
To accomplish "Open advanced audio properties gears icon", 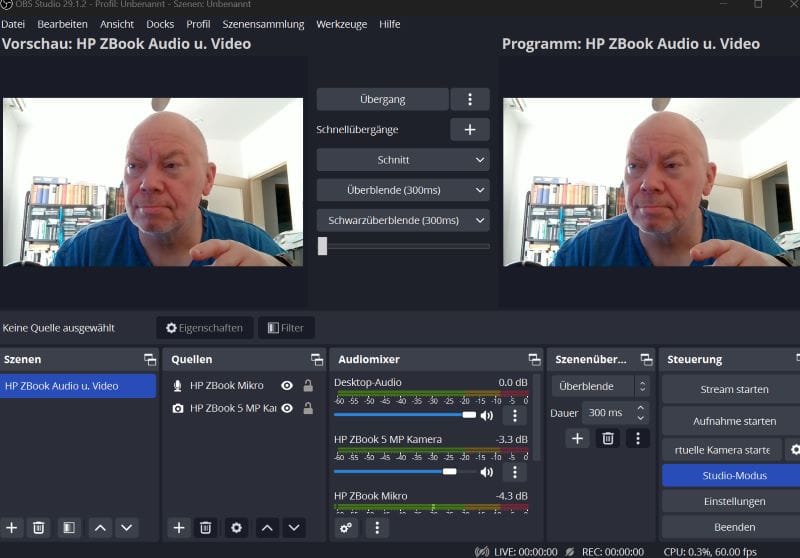I will coord(346,527).
